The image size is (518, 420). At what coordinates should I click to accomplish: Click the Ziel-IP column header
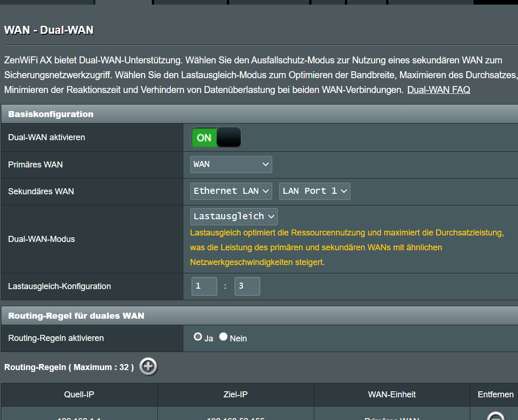[236, 395]
